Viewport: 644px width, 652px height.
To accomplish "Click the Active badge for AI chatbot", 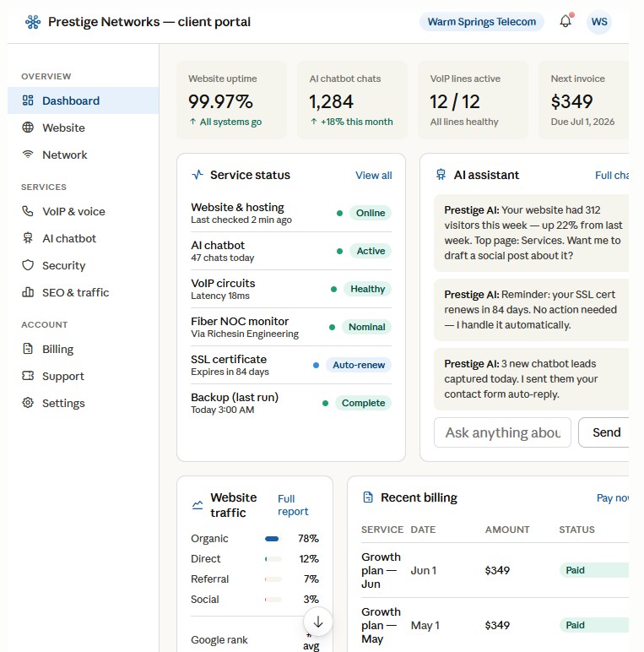I will click(x=371, y=251).
